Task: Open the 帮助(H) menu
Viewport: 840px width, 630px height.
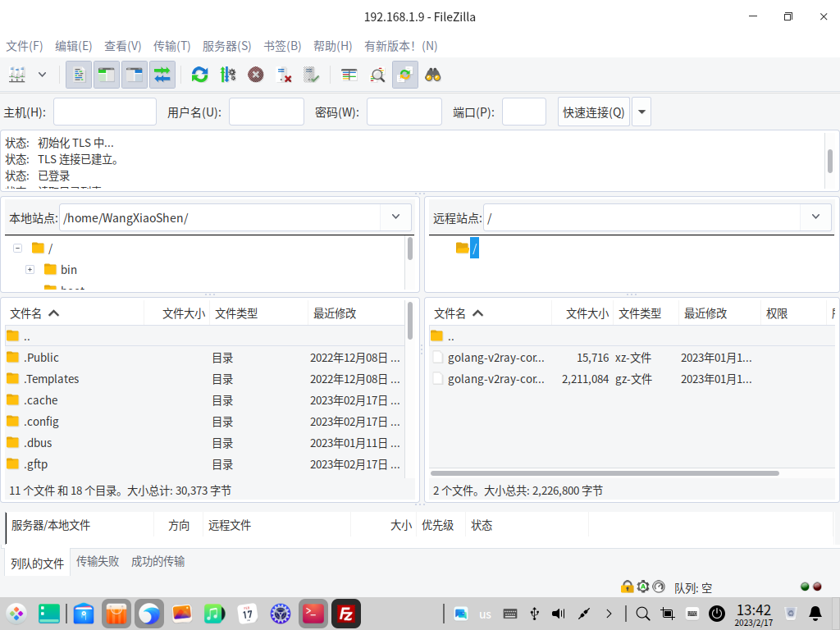Action: pos(333,46)
